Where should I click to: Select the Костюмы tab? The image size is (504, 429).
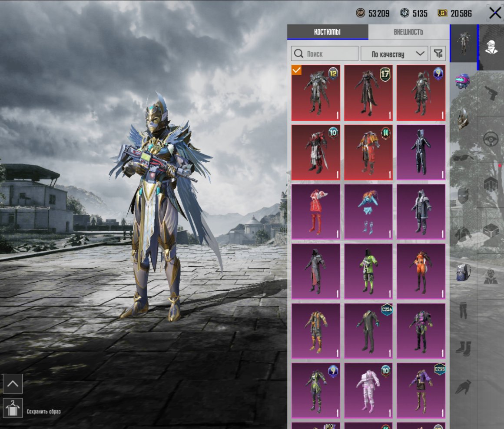327,32
